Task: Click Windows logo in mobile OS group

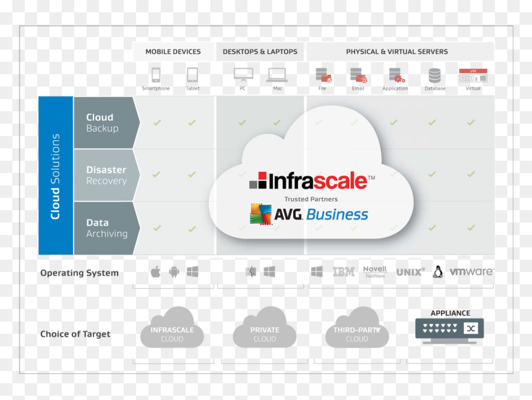Action: pos(192,271)
